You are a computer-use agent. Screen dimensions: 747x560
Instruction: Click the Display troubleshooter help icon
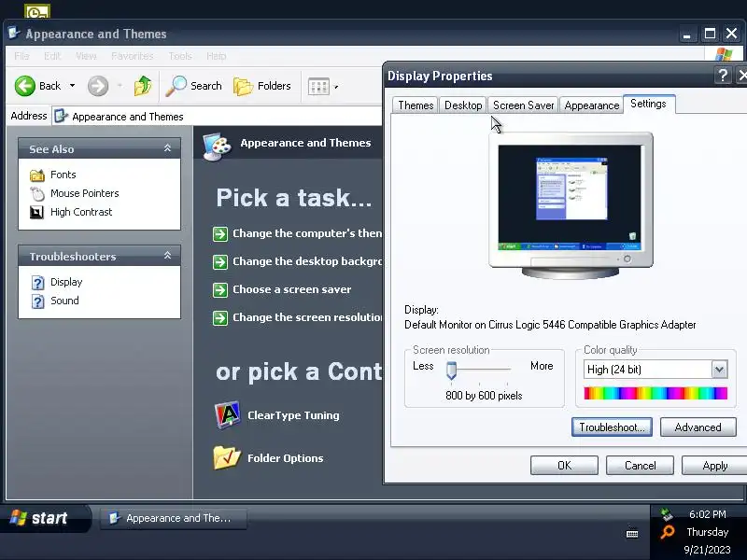(x=37, y=283)
